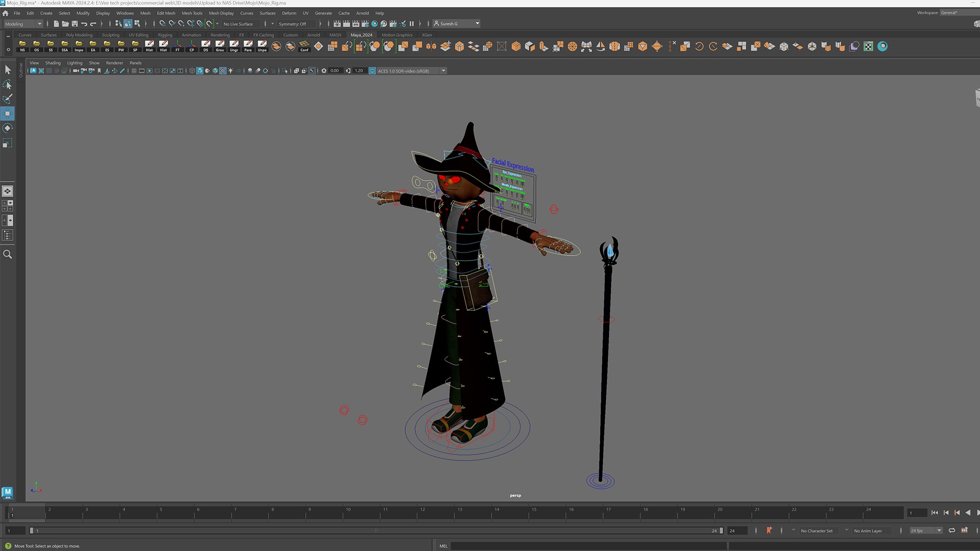Toggle the timeline loop playback button

click(x=952, y=531)
